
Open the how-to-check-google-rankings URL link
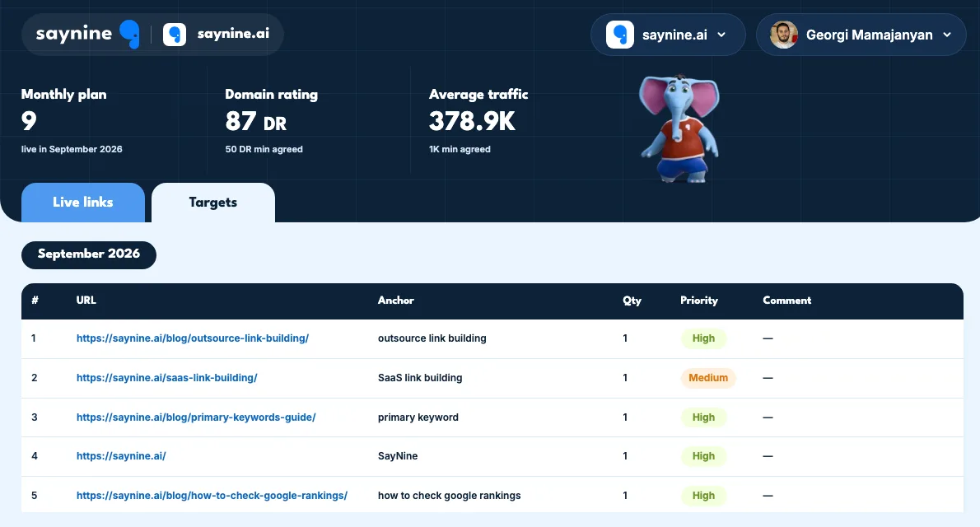[212, 495]
